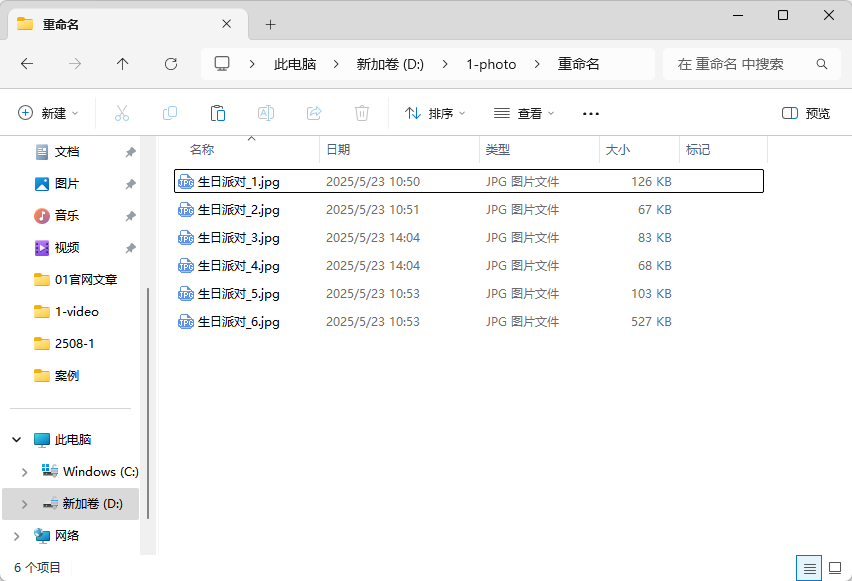Open the See more ellipsis menu
Image resolution: width=852 pixels, height=581 pixels.
coord(591,114)
